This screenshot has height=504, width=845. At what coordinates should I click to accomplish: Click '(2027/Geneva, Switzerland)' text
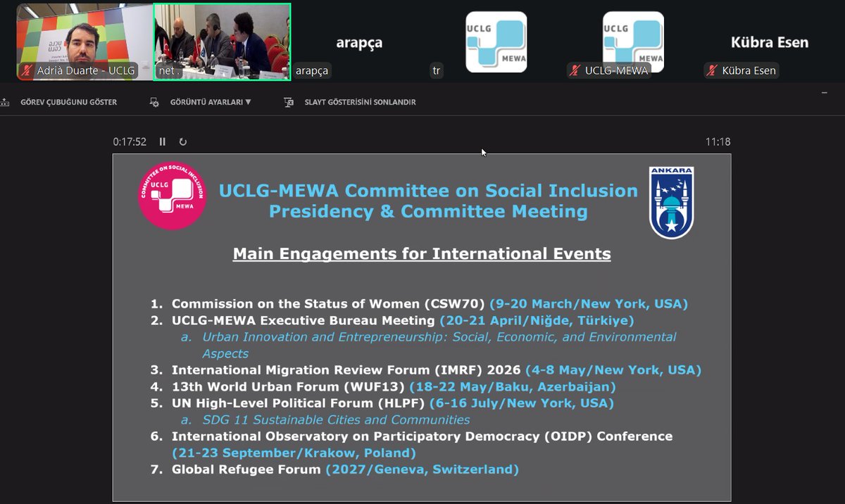coord(422,469)
